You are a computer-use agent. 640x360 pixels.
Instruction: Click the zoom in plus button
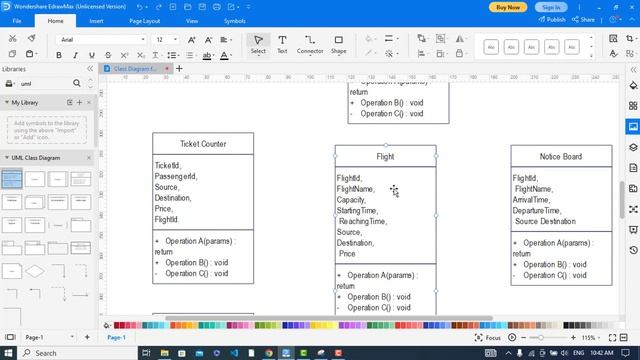pos(573,338)
